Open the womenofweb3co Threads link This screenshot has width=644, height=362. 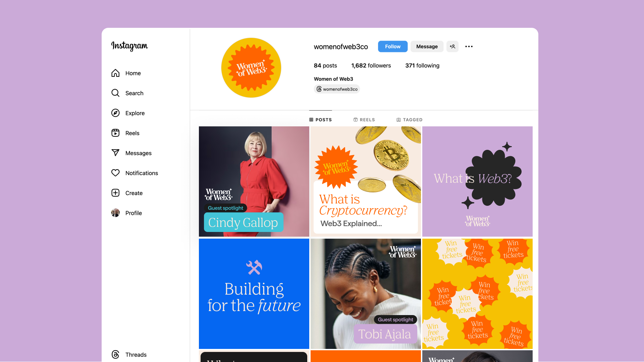point(337,89)
